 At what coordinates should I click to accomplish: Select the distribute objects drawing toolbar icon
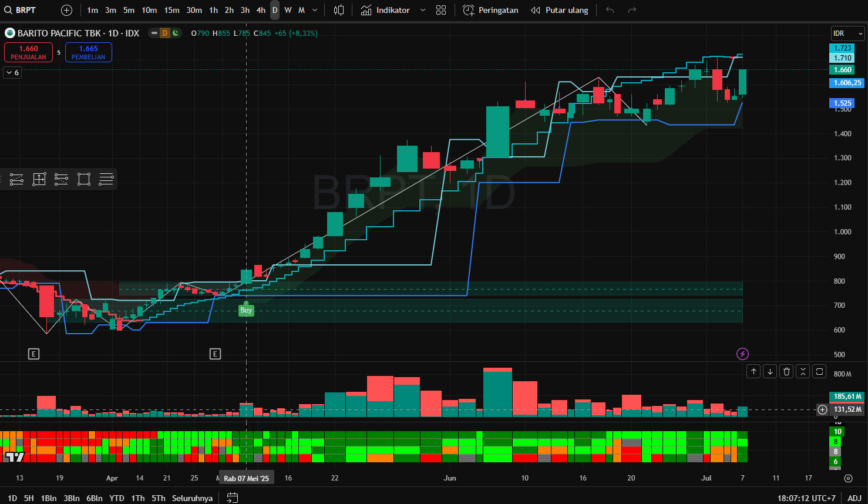61,179
